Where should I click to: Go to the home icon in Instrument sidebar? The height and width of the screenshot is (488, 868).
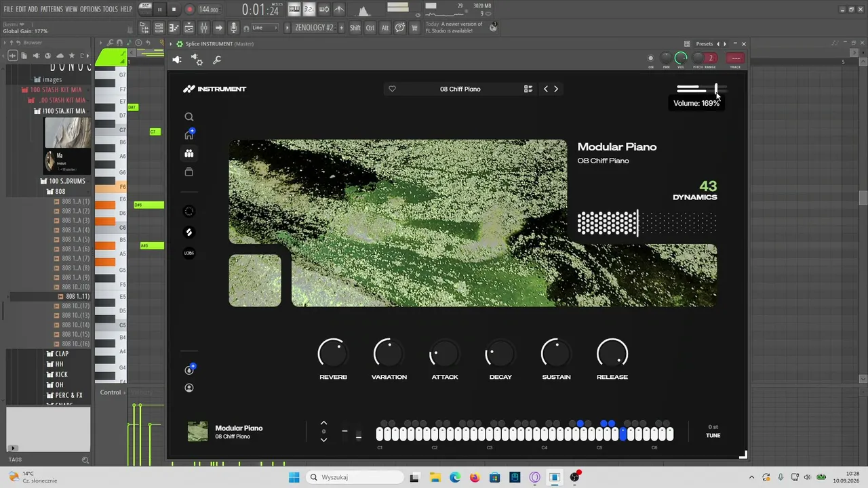pyautogui.click(x=189, y=134)
